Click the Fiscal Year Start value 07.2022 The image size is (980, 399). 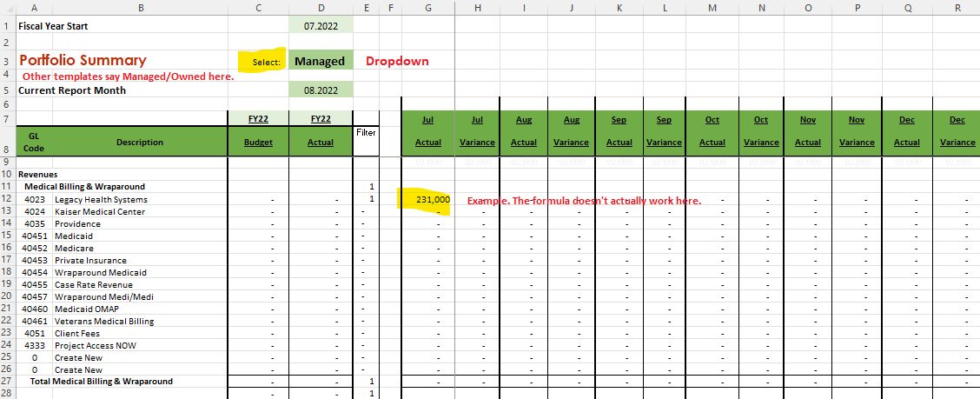coord(321,26)
